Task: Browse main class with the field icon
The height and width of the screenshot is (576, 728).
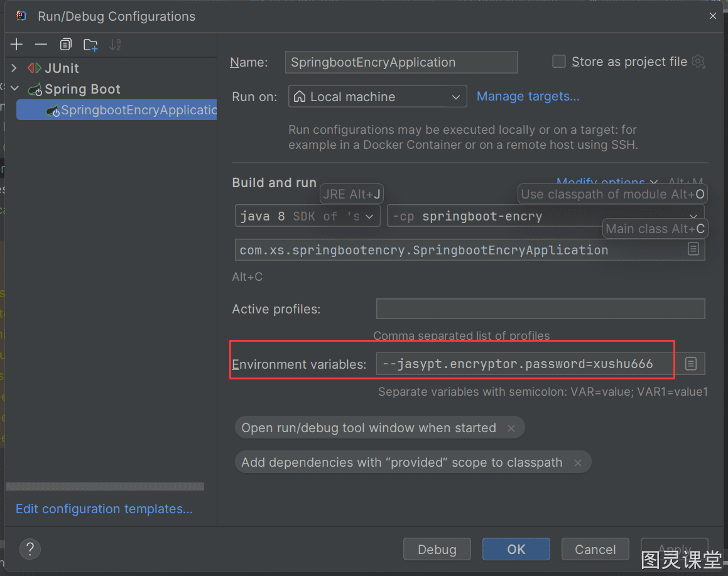Action: click(693, 249)
